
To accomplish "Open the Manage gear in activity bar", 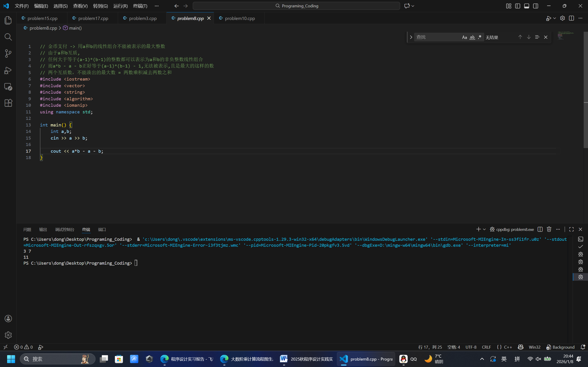I will [x=8, y=335].
